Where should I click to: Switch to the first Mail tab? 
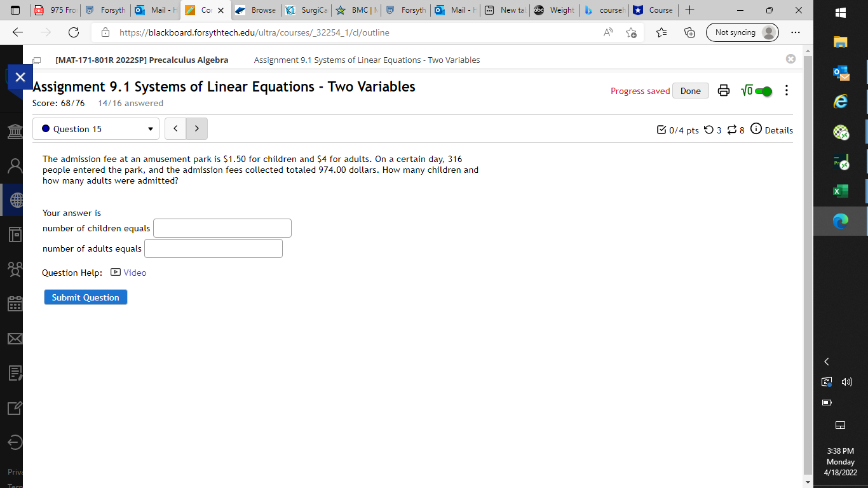[x=155, y=10]
